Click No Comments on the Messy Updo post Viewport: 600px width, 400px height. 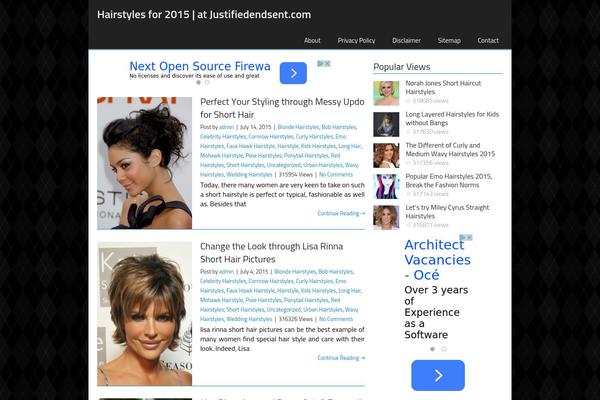pos(336,175)
